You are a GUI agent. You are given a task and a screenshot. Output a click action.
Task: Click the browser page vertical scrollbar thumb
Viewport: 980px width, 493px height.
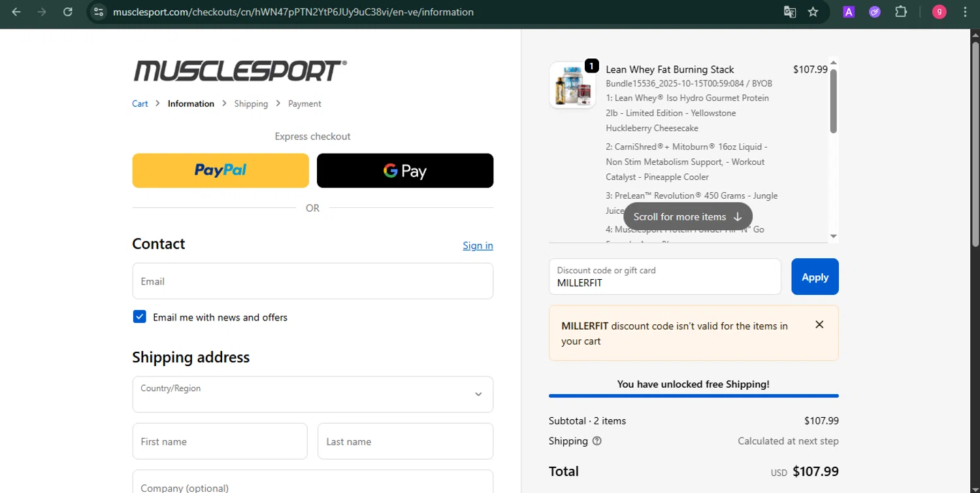975,144
